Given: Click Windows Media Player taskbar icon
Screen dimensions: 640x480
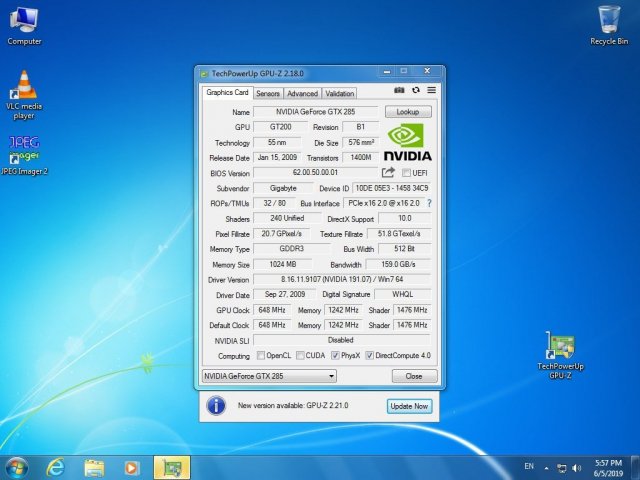Looking at the screenshot, I should (133, 466).
